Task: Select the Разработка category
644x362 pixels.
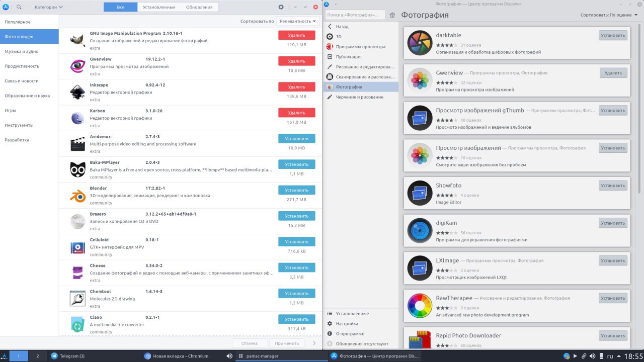Action: pos(29,140)
